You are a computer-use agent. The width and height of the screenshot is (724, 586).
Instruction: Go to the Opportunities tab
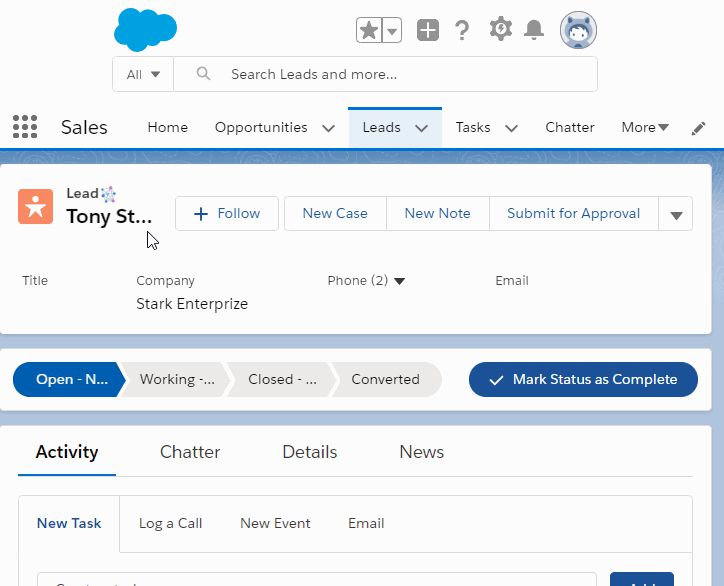(261, 127)
